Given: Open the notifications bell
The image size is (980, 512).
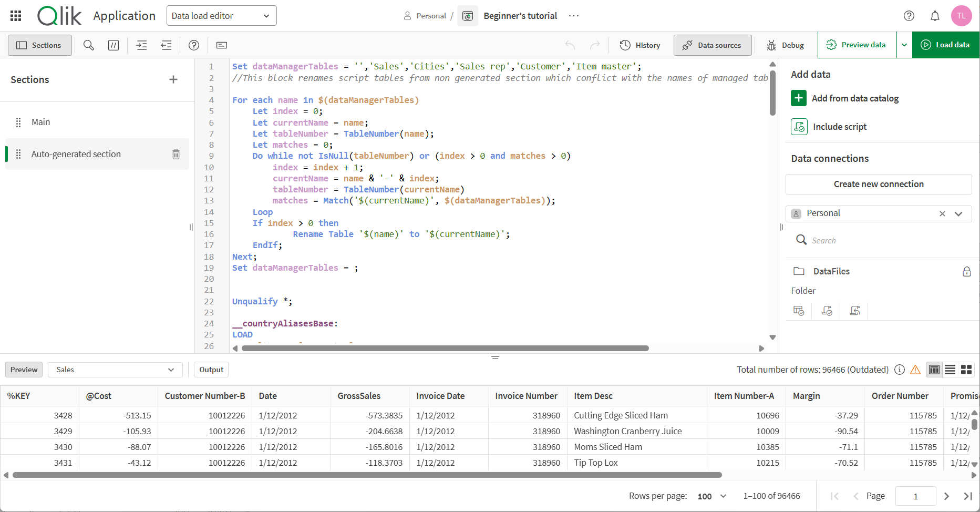Looking at the screenshot, I should click(x=935, y=16).
